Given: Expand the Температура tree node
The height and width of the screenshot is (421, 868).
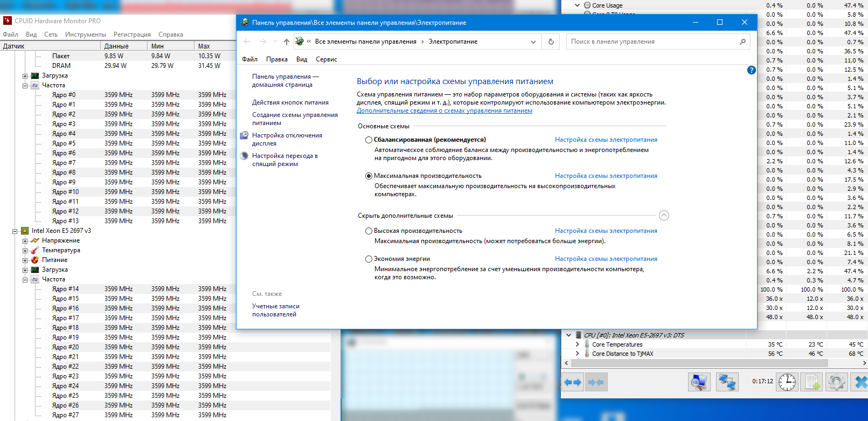Looking at the screenshot, I should pos(25,251).
